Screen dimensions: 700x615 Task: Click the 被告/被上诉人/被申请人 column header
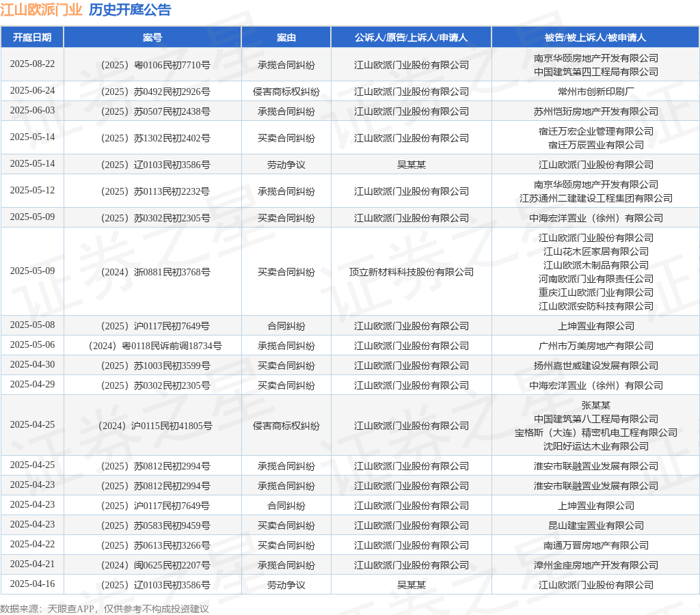(x=595, y=38)
